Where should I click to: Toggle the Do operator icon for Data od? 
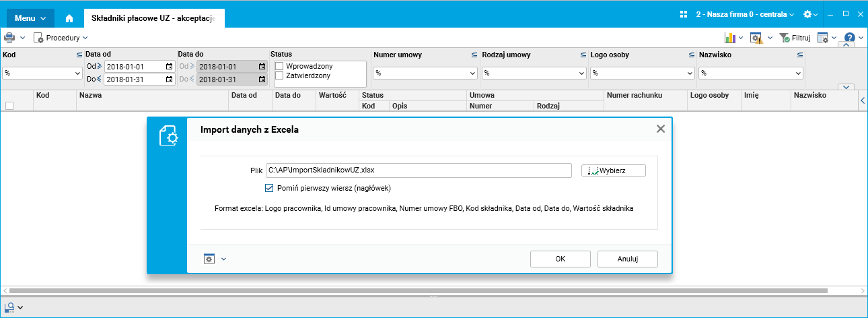(100, 79)
